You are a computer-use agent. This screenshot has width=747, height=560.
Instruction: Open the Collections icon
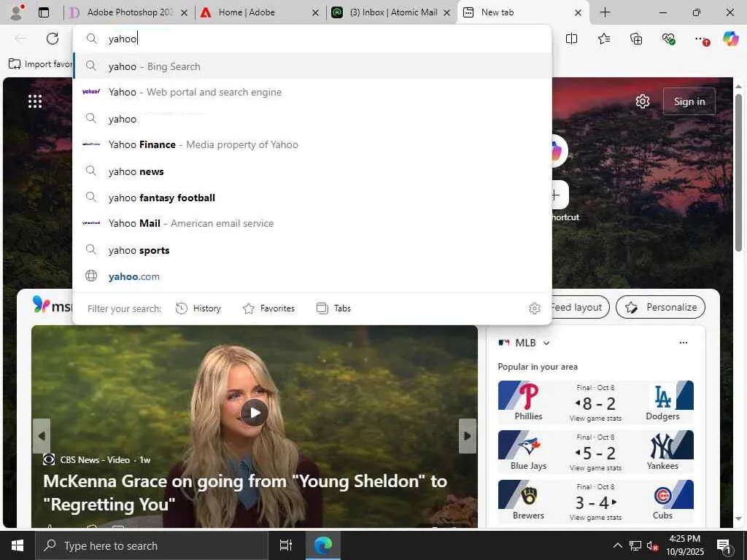636,39
